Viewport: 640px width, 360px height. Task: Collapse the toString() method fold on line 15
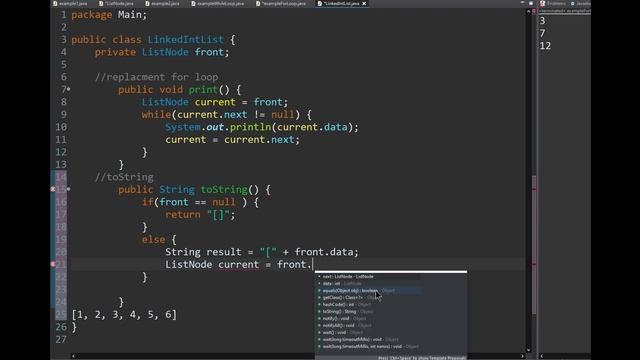coord(69,189)
